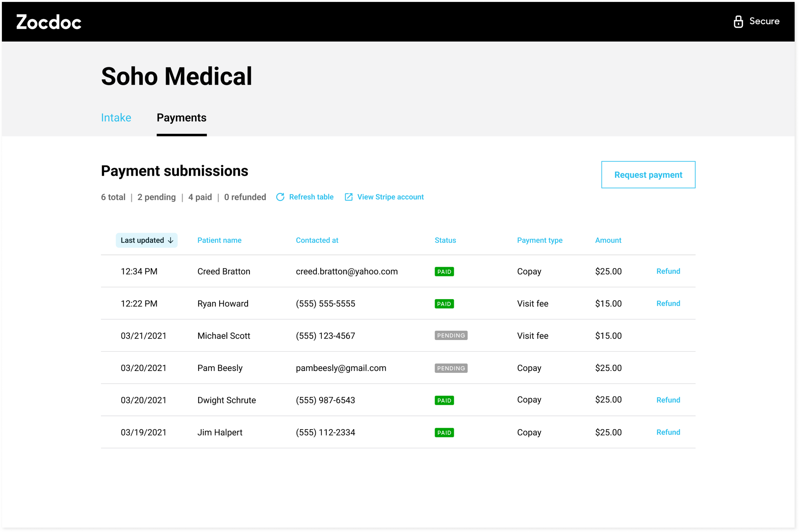Open View Stripe account link

[390, 197]
